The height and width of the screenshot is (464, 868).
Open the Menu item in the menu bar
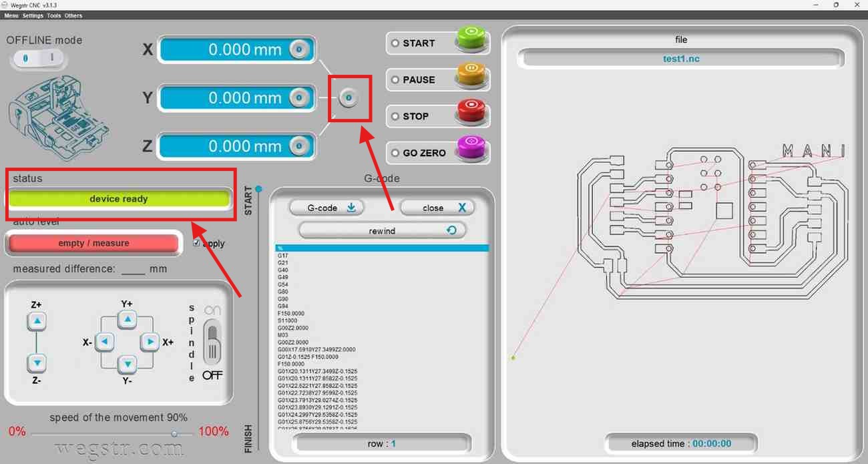11,15
